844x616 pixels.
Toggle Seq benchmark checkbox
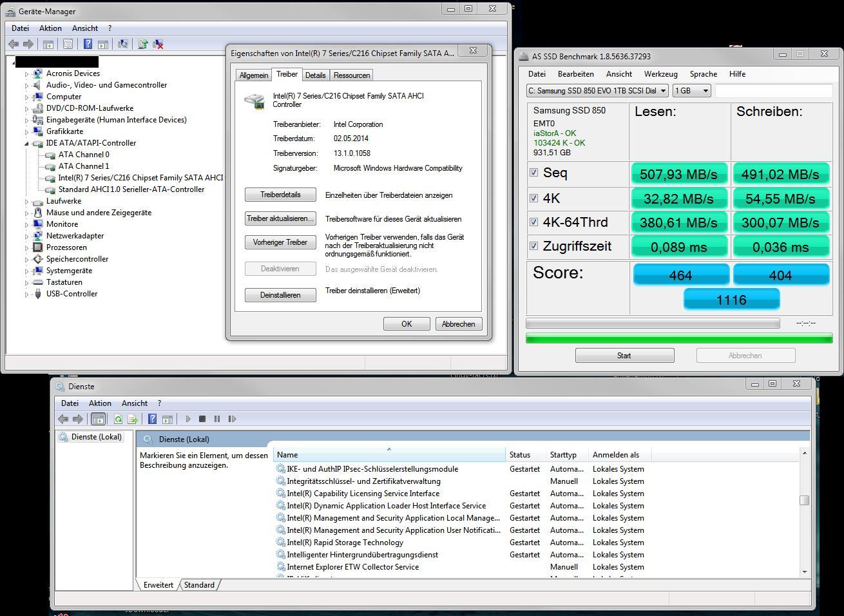point(533,173)
